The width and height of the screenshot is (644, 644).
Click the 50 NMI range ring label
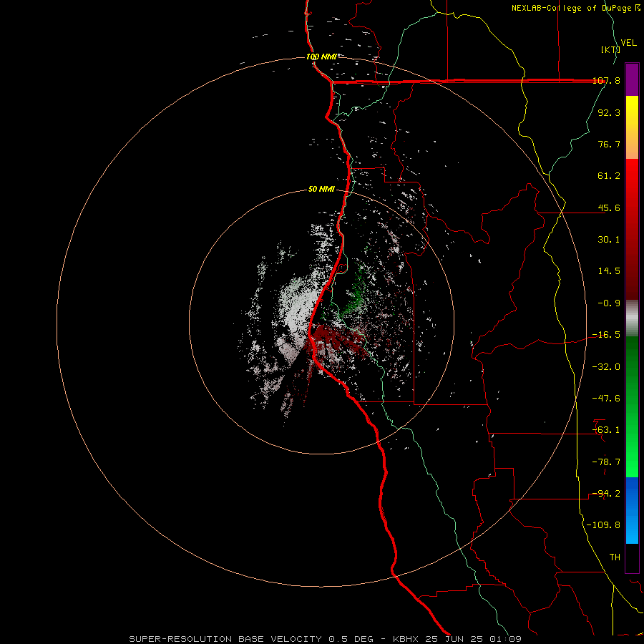[321, 190]
